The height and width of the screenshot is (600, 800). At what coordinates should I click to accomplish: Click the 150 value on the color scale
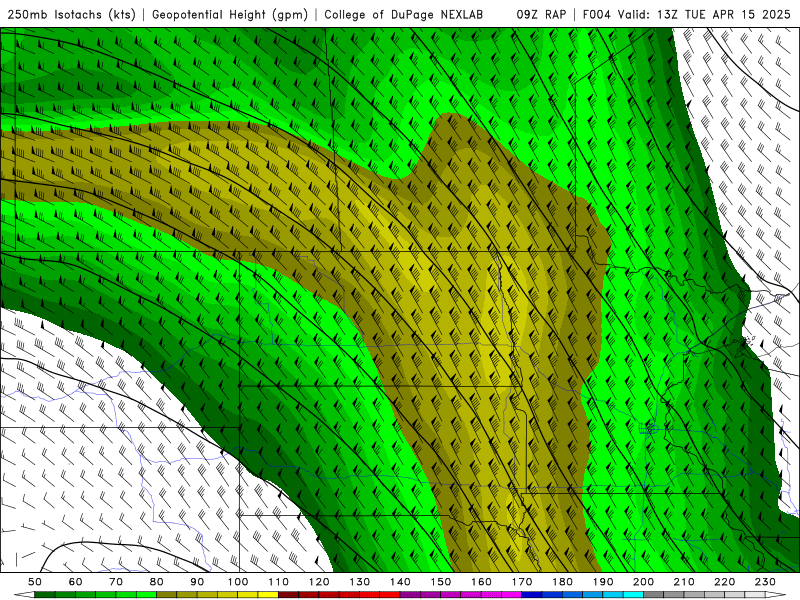click(441, 582)
